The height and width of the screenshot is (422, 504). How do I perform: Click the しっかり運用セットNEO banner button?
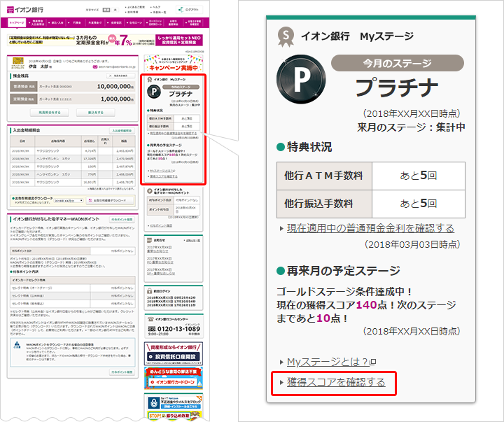(179, 40)
